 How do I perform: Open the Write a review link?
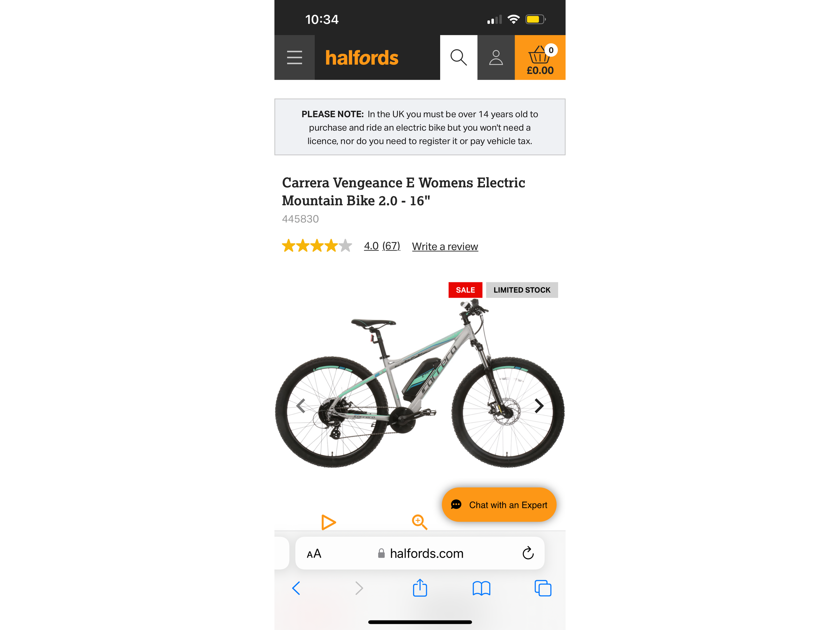(445, 246)
